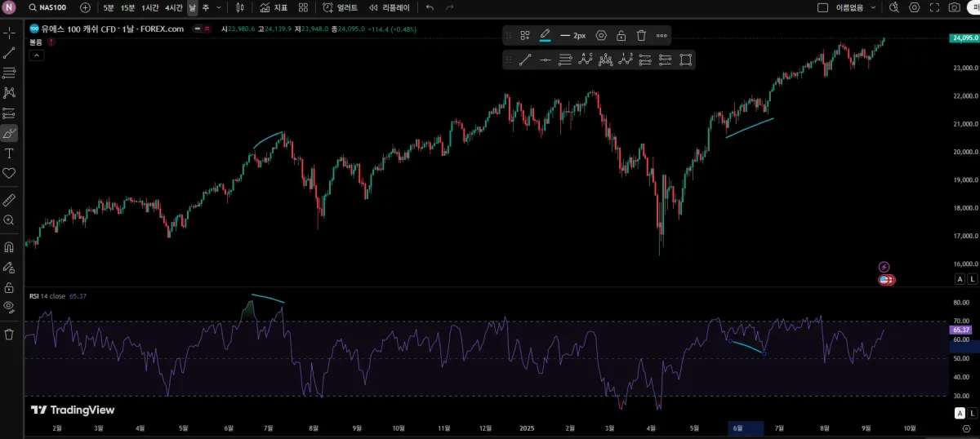Pick trend line in favorites toolbar
980x439 pixels.
(x=525, y=59)
